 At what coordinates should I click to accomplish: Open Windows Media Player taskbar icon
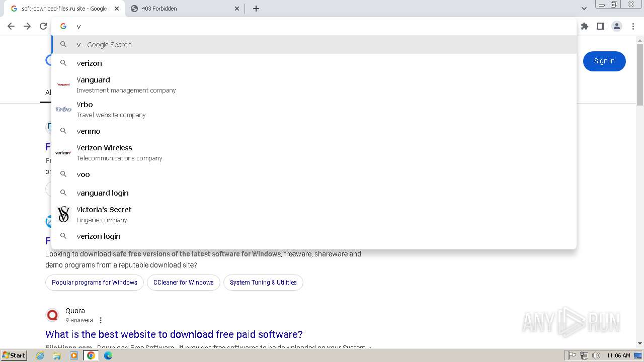coord(74,355)
